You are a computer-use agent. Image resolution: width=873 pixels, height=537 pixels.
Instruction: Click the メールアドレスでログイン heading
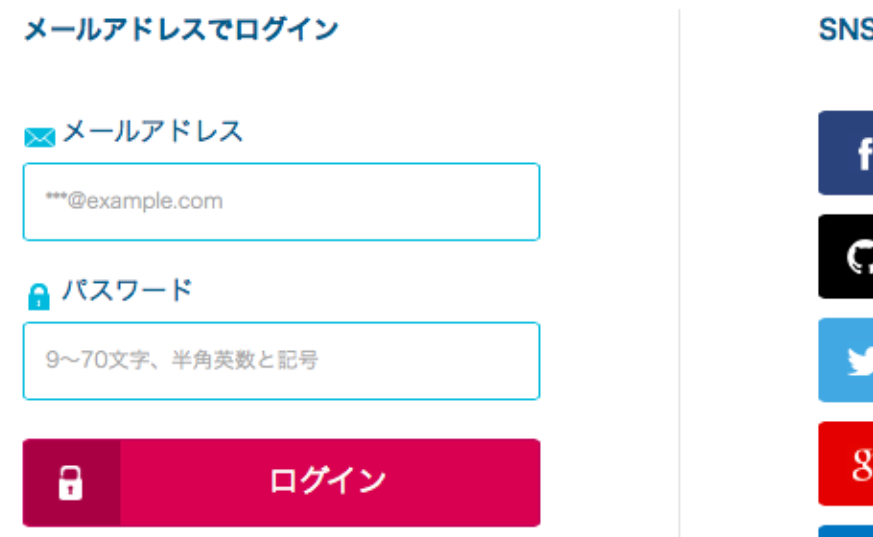click(x=182, y=29)
